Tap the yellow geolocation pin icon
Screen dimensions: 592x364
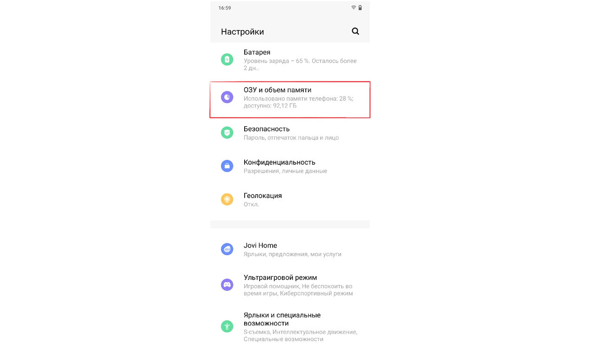(227, 200)
